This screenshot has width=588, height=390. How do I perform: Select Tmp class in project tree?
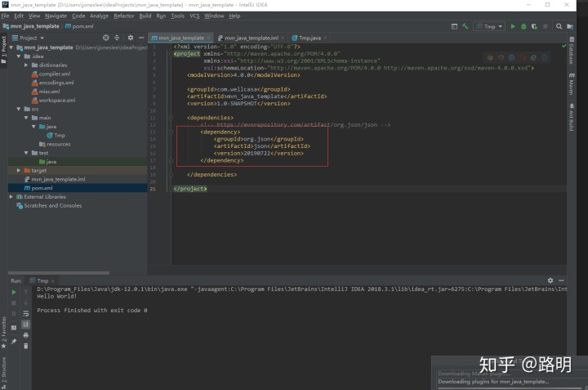tap(56, 135)
